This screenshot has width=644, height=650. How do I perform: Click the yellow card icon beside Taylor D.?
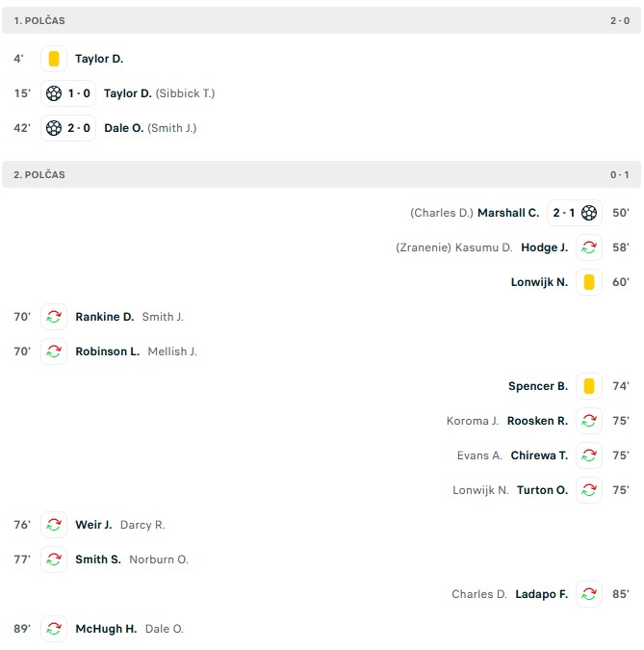(54, 59)
